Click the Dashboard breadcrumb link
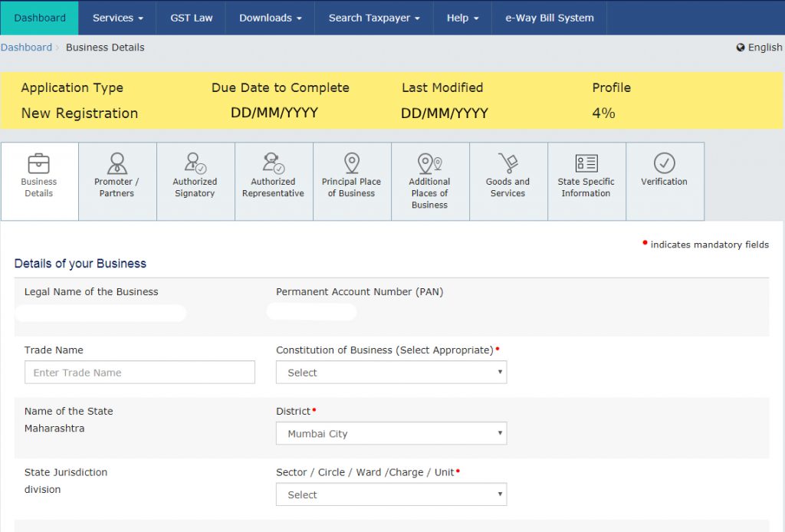Viewport: 785px width, 532px height. tap(26, 48)
